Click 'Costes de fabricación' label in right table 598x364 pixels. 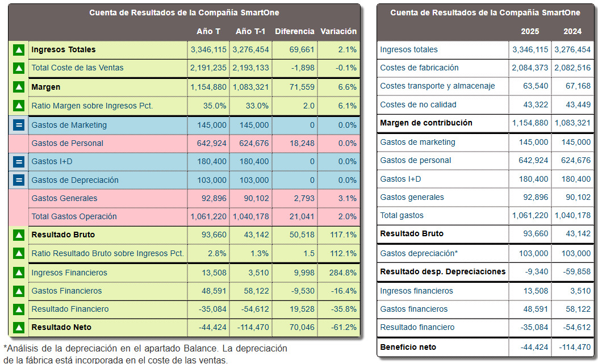[419, 68]
